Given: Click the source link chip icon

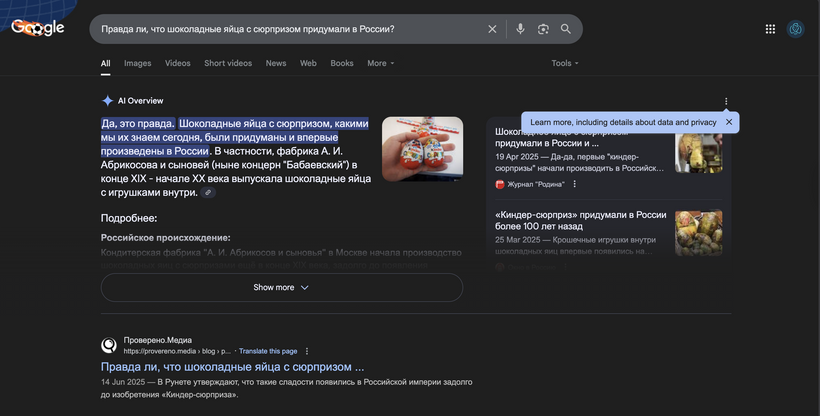Looking at the screenshot, I should 208,192.
